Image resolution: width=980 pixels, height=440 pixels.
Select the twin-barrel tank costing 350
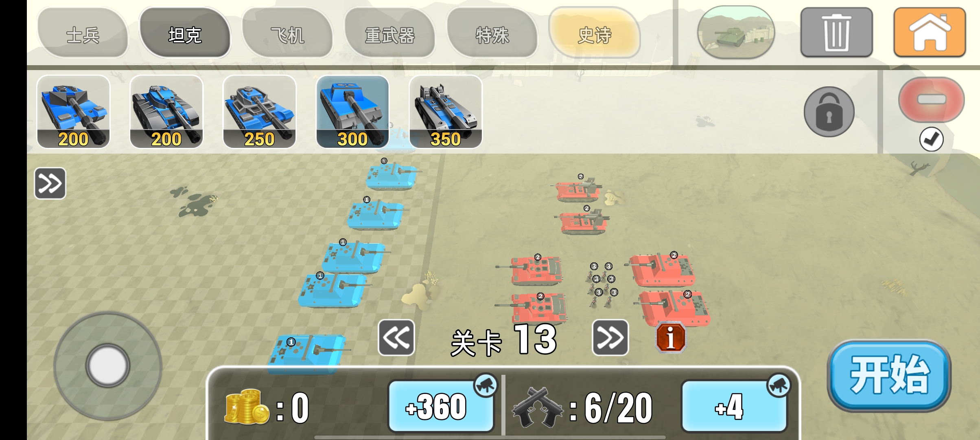pos(446,112)
